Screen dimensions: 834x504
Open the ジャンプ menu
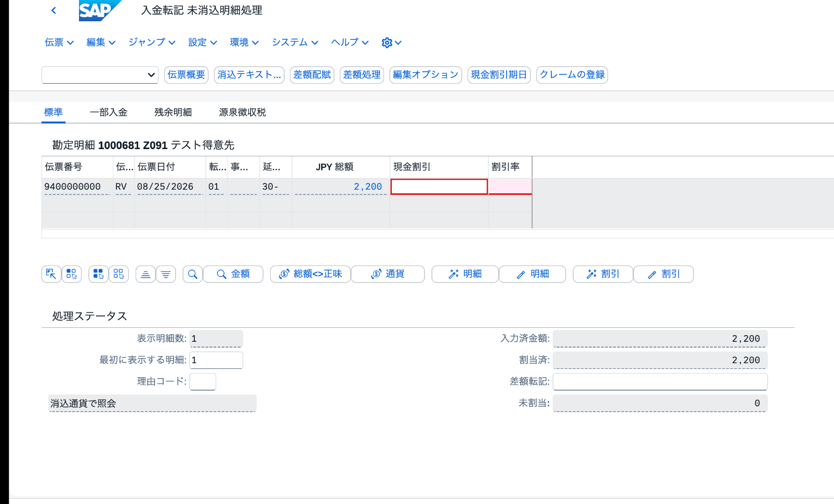point(152,43)
